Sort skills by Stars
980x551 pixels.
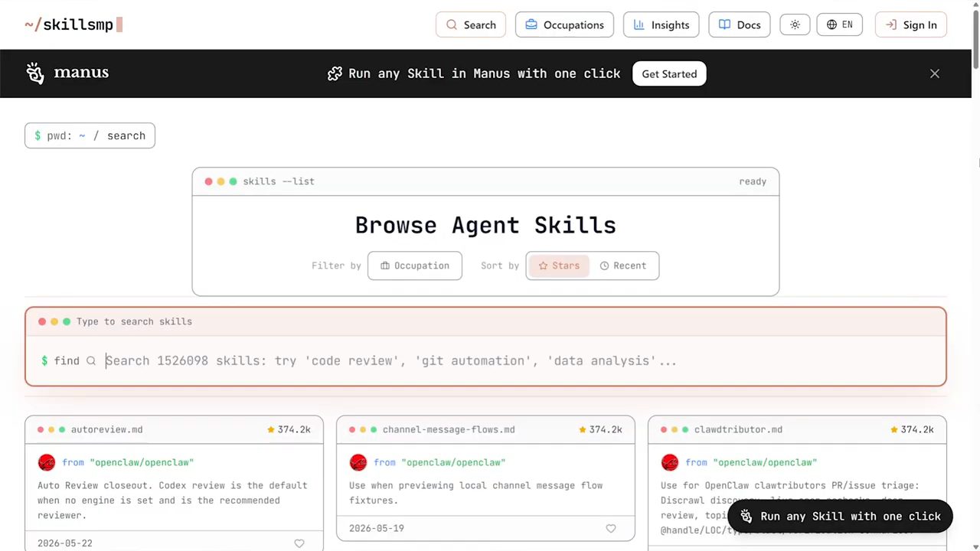pos(559,266)
